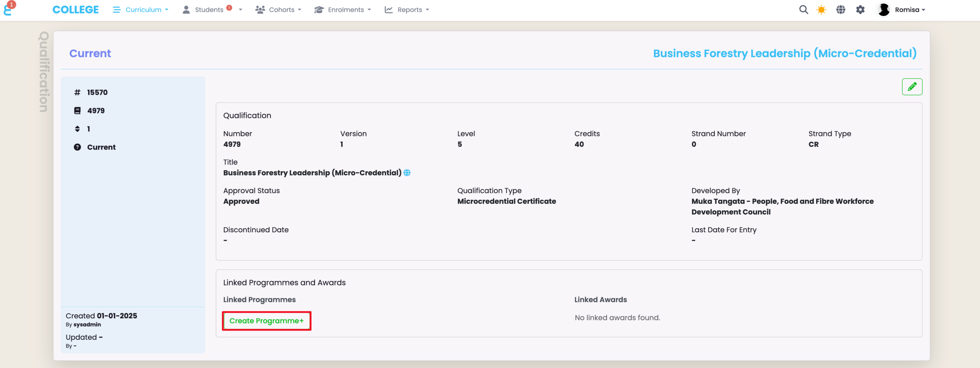Click the app logo with notification badge
980x368 pixels.
[8, 9]
